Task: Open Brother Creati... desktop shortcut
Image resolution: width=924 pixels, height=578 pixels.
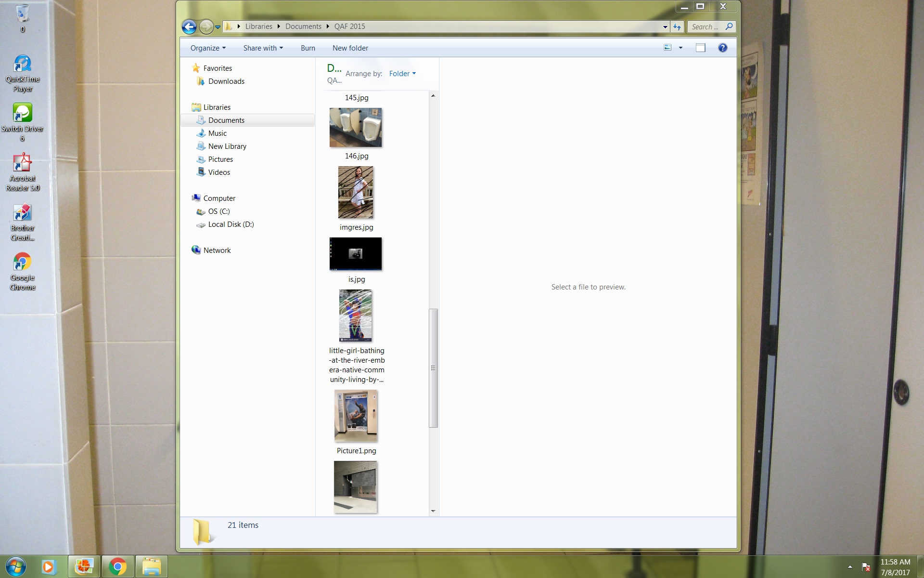Action: pos(23,223)
